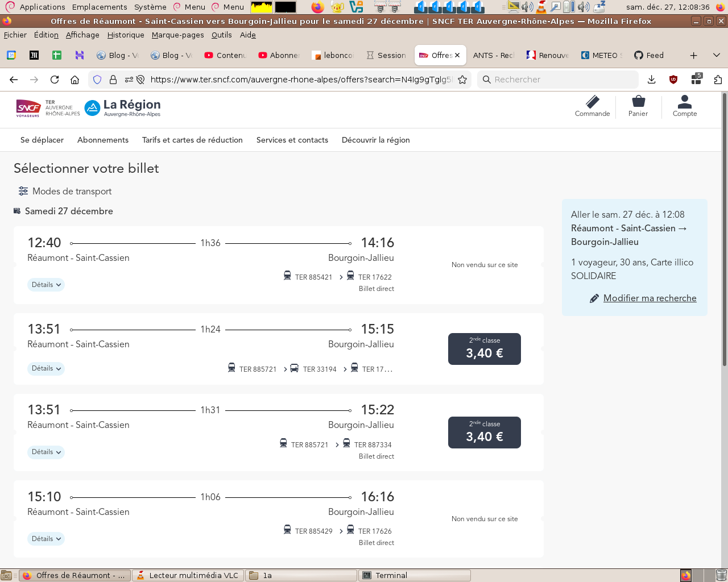The width and height of the screenshot is (728, 582).
Task: Switch to the lebonco browser tab
Action: coord(333,55)
